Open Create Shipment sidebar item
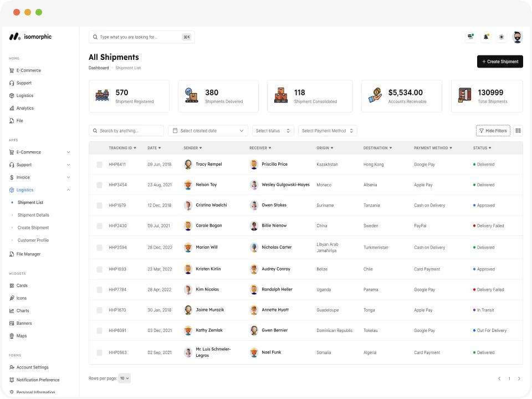This screenshot has width=532, height=399. [33, 227]
